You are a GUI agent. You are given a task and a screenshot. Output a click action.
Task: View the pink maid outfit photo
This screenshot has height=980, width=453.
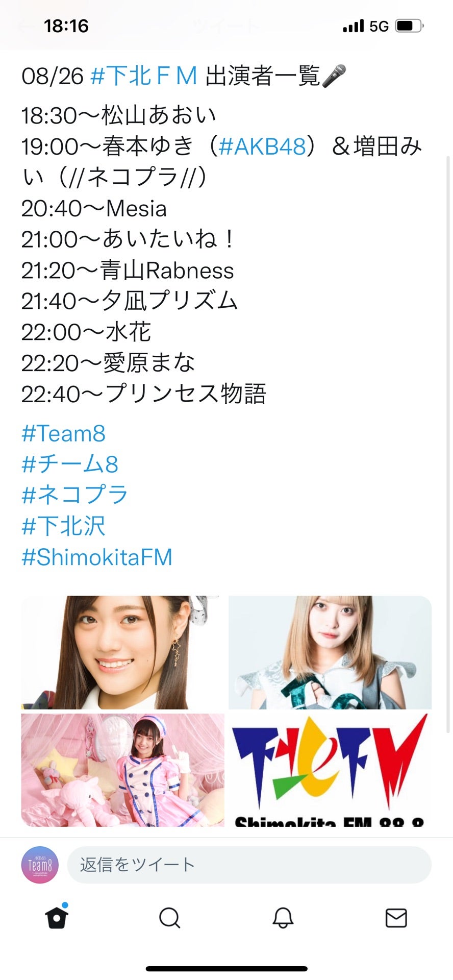click(122, 770)
